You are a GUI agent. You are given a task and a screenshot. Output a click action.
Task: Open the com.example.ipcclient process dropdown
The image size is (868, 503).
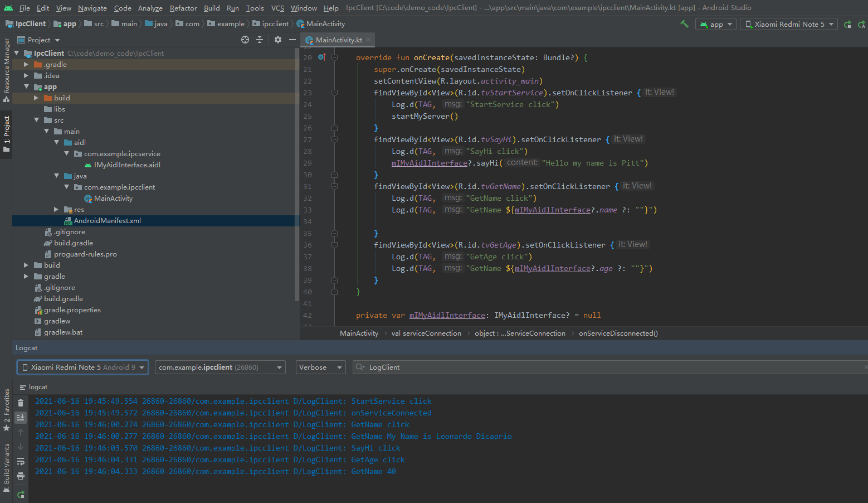(x=220, y=367)
